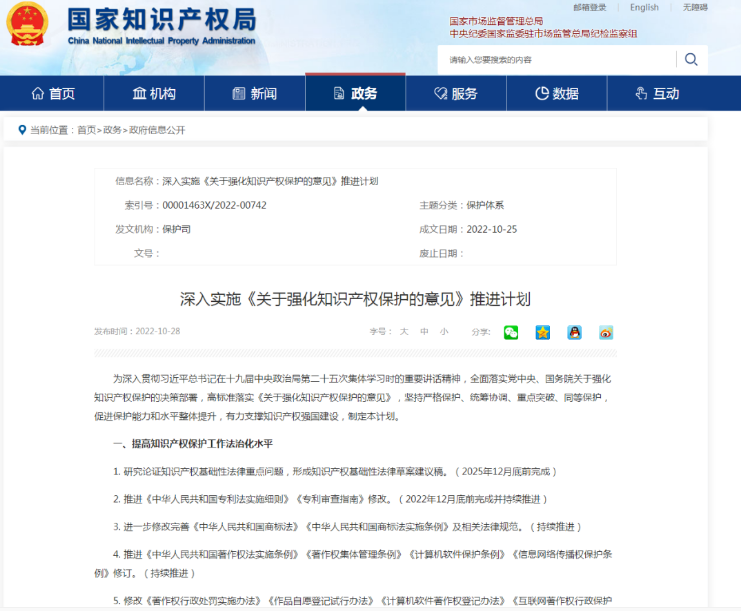Open the 机构 navigation tab
Screen dimensions: 741x611
[x=154, y=94]
